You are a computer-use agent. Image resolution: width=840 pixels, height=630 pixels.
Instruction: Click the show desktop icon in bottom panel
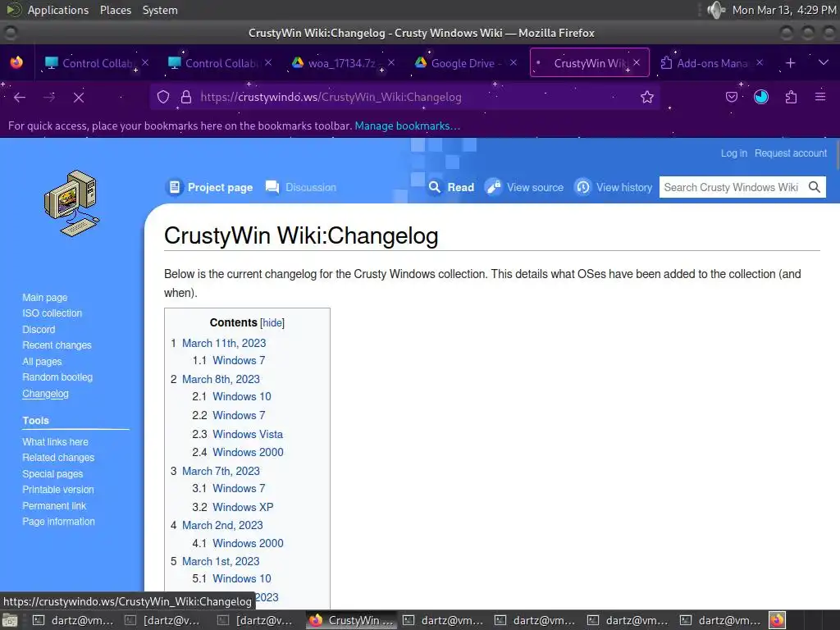click(9, 620)
